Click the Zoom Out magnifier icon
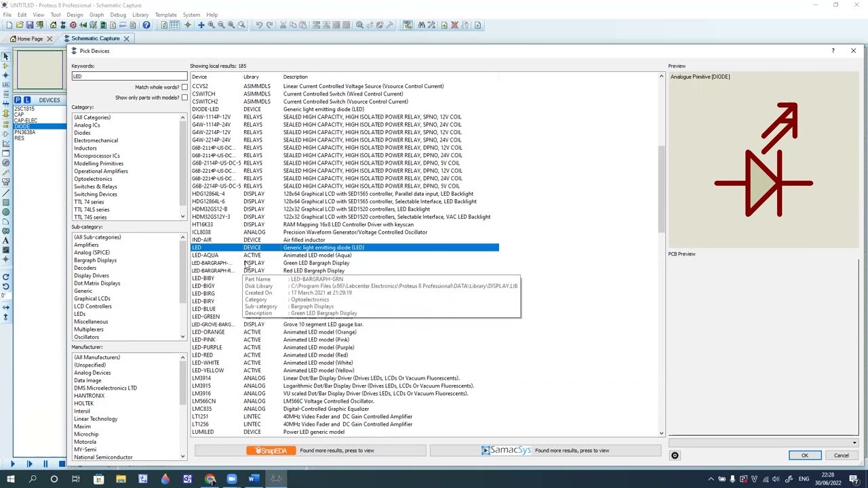Screen dimensions: 868x488 pos(221,25)
